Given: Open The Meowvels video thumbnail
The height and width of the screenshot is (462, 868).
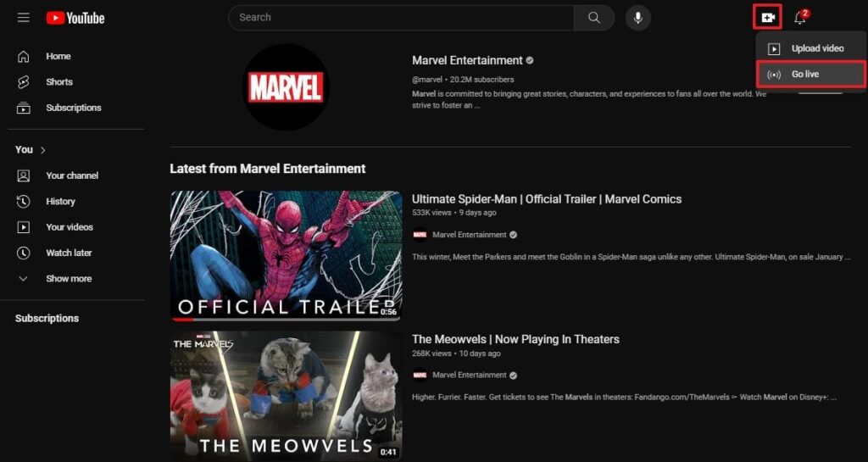Looking at the screenshot, I should [287, 396].
